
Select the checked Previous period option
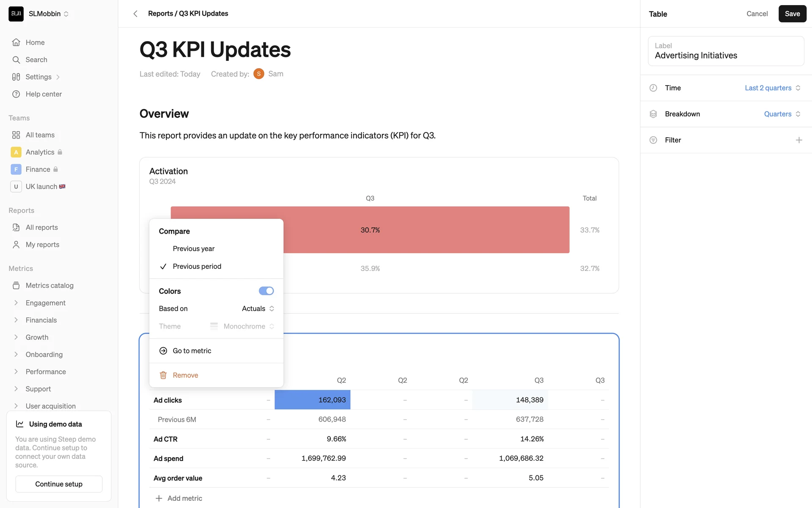(197, 266)
